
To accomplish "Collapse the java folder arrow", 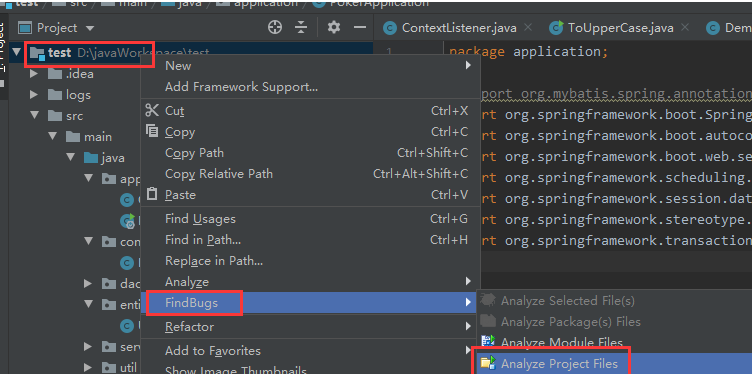I will click(x=71, y=157).
